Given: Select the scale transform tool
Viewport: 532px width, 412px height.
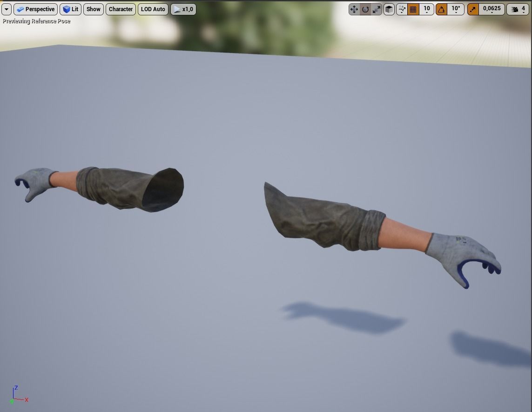Looking at the screenshot, I should 376,9.
